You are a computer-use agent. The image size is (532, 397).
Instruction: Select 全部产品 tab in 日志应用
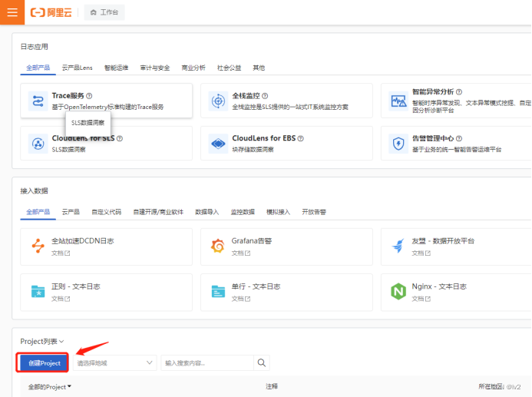click(x=38, y=68)
